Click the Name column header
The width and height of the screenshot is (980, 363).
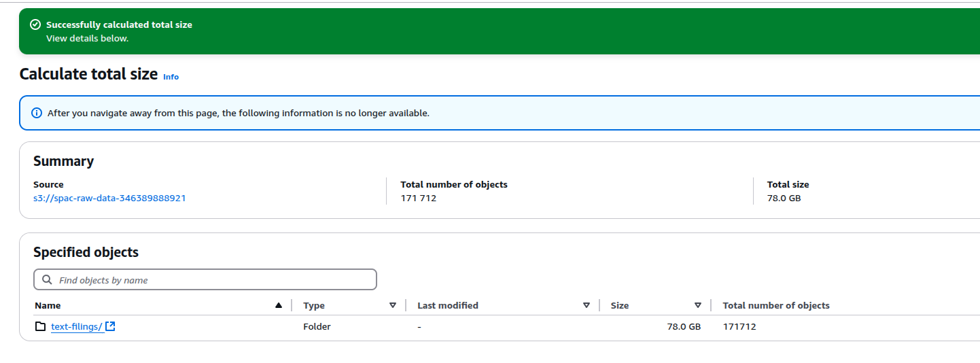(x=48, y=306)
